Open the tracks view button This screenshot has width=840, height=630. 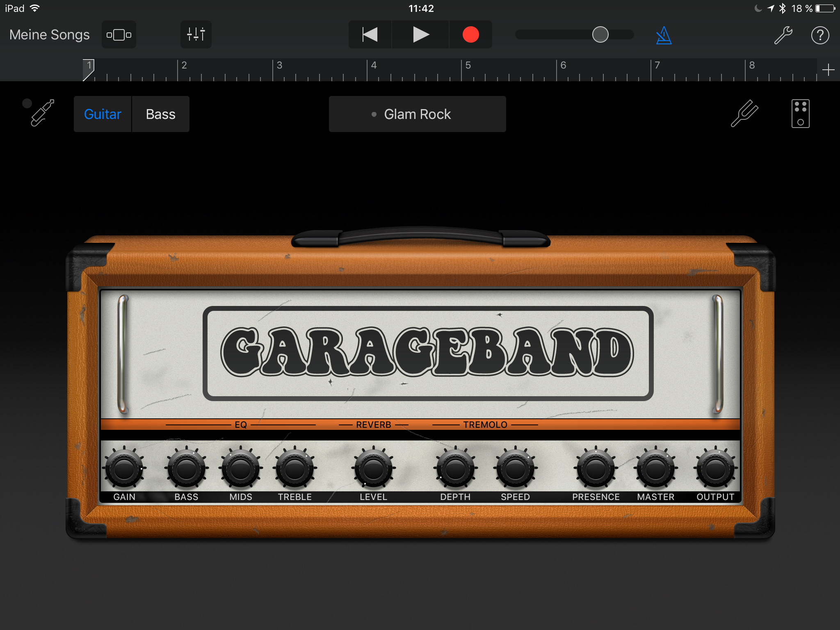(x=119, y=35)
